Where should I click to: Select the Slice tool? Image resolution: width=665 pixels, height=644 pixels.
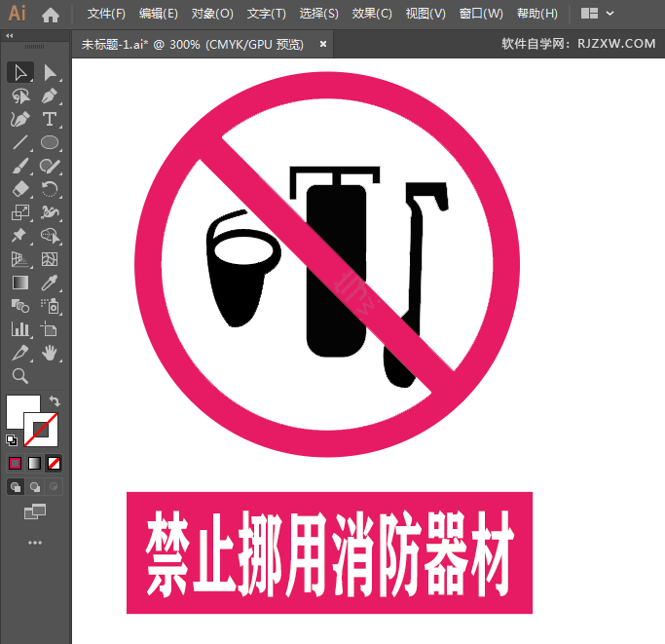coord(19,353)
